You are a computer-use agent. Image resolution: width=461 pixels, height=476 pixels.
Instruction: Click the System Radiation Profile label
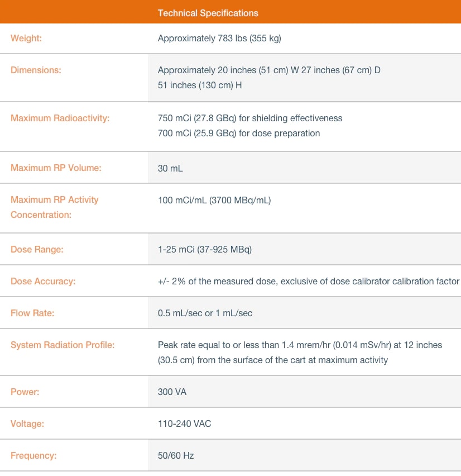(x=63, y=345)
